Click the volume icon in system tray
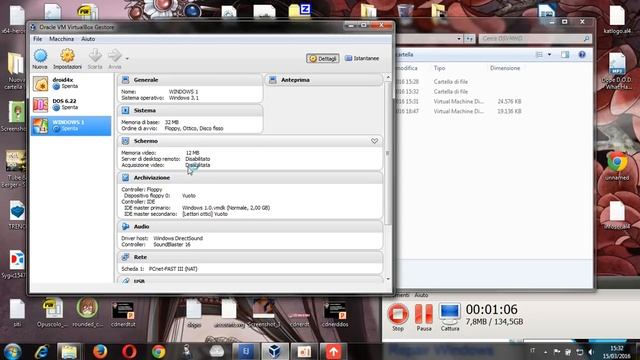 tap(591, 352)
